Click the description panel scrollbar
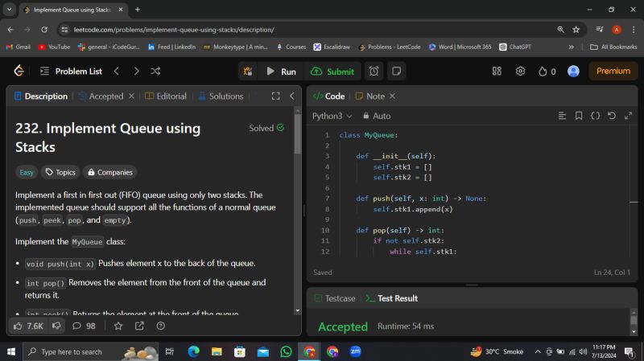 297,133
